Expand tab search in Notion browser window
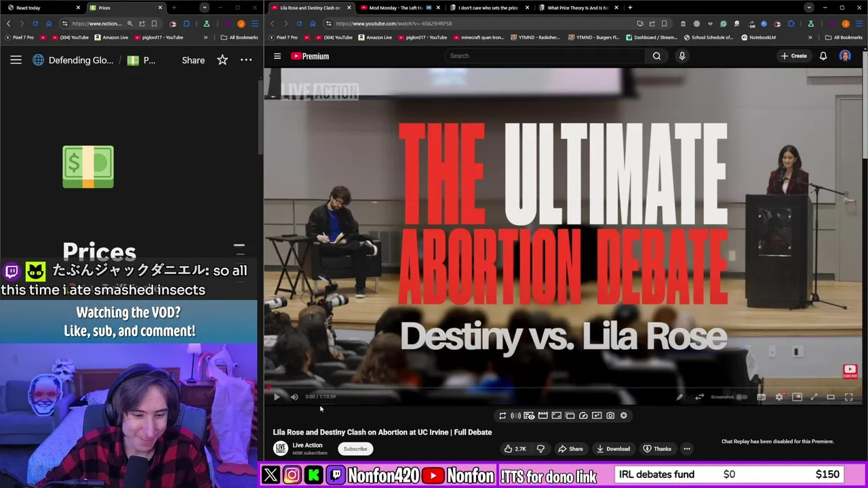 (204, 7)
